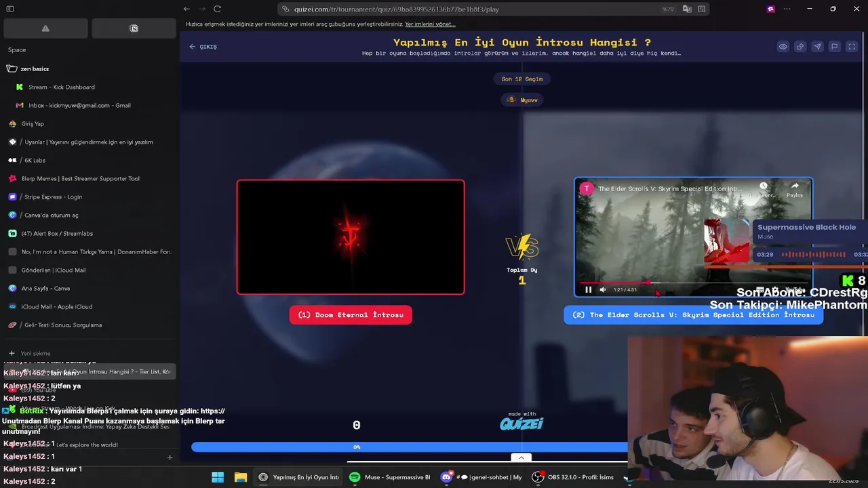Image resolution: width=868 pixels, height=488 pixels.
Task: Open the browser three-dots menu
Action: coord(787,9)
